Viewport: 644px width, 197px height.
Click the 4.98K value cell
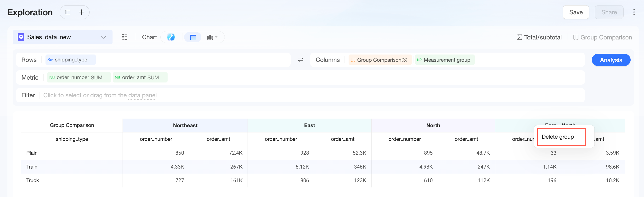point(426,167)
